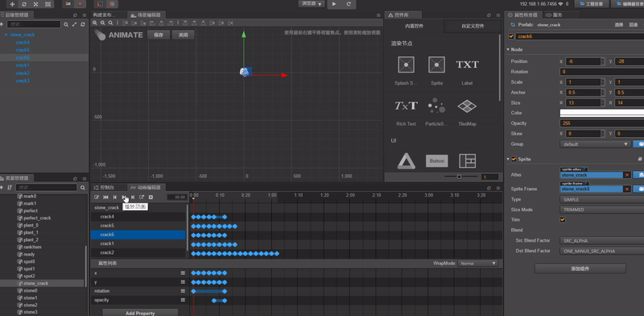
Task: Select the stone_crack asset in asset manager
Action: [x=35, y=283]
